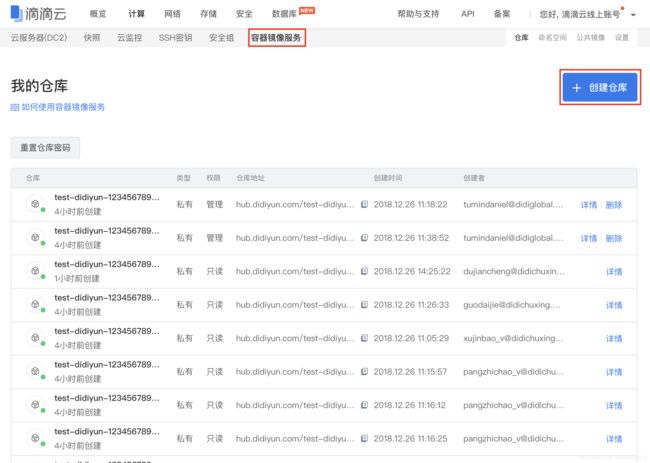
Task: Open 详情 for 11:15:57 repository
Action: (x=614, y=372)
